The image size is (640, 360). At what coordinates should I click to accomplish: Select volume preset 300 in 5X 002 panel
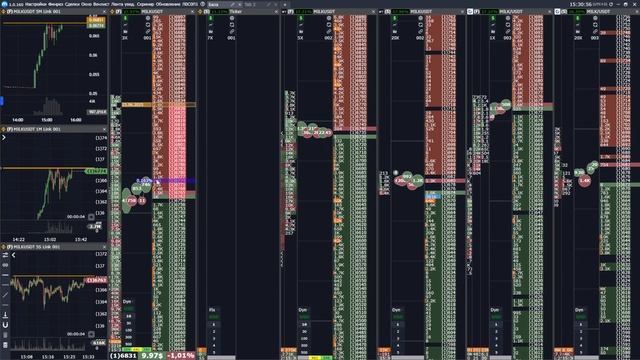click(x=304, y=345)
